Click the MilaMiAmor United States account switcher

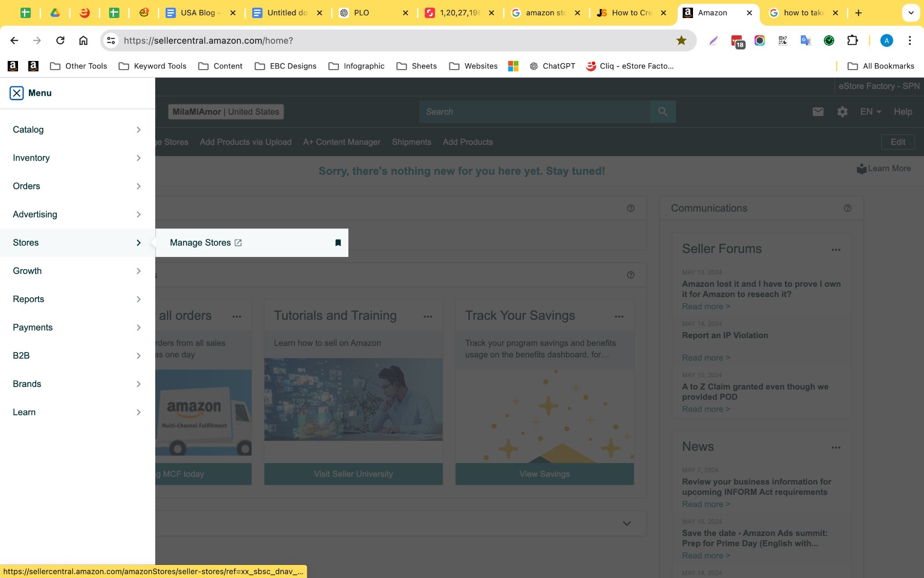[226, 112]
